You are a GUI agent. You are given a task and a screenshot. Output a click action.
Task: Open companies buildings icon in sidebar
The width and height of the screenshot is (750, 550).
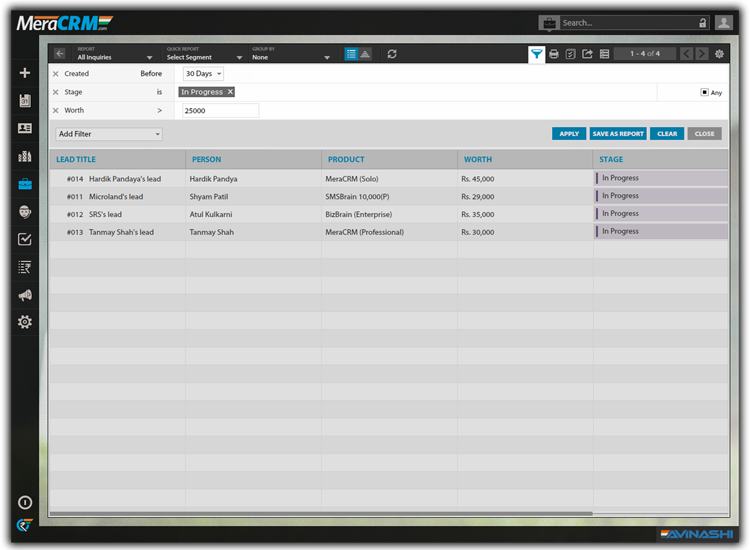point(25,156)
